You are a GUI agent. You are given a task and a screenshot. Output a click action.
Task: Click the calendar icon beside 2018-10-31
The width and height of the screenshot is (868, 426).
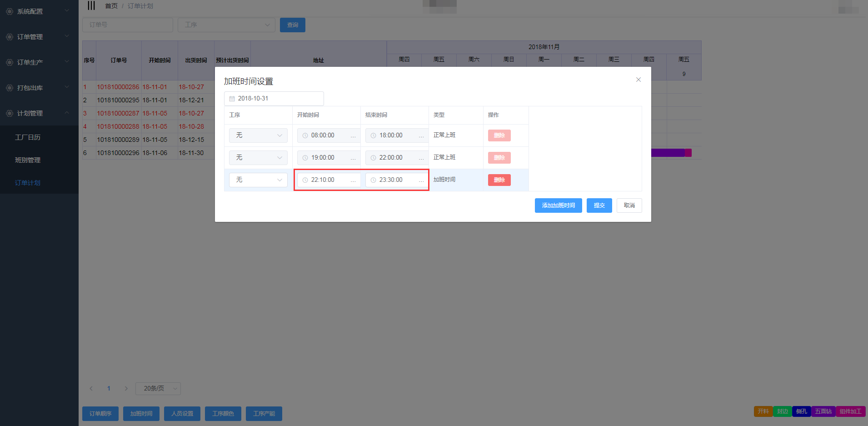coord(232,99)
